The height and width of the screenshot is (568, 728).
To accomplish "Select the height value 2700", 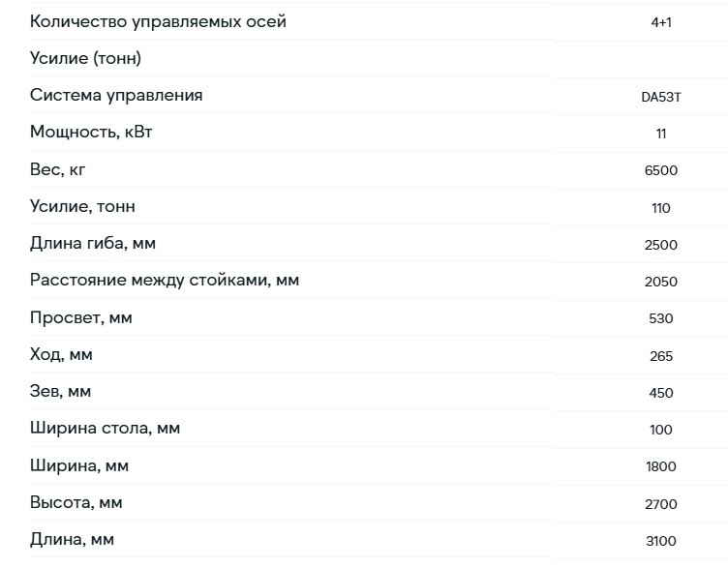I will (661, 504).
